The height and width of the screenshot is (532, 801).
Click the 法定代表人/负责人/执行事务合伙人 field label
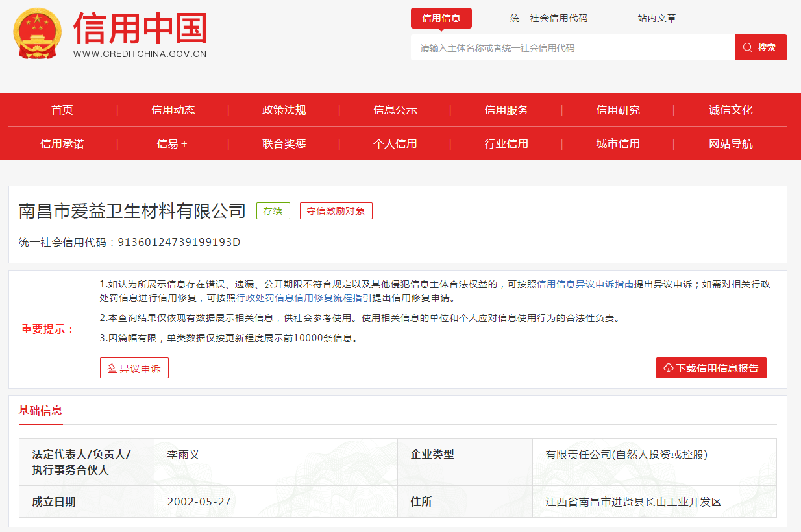tap(81, 462)
